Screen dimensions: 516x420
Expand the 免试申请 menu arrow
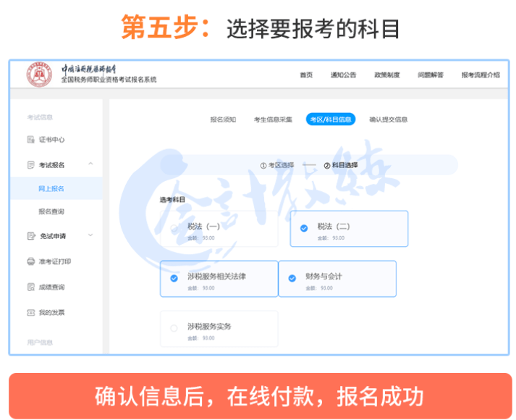click(x=90, y=235)
